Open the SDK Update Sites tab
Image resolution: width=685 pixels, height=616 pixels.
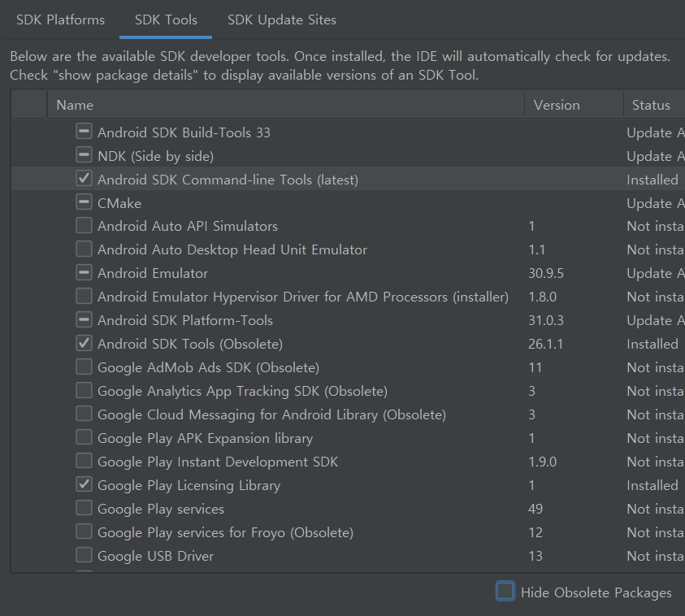[x=282, y=20]
